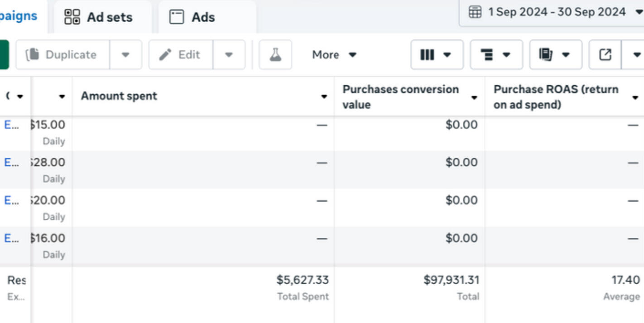Open Purchases conversion value column menu

(474, 97)
